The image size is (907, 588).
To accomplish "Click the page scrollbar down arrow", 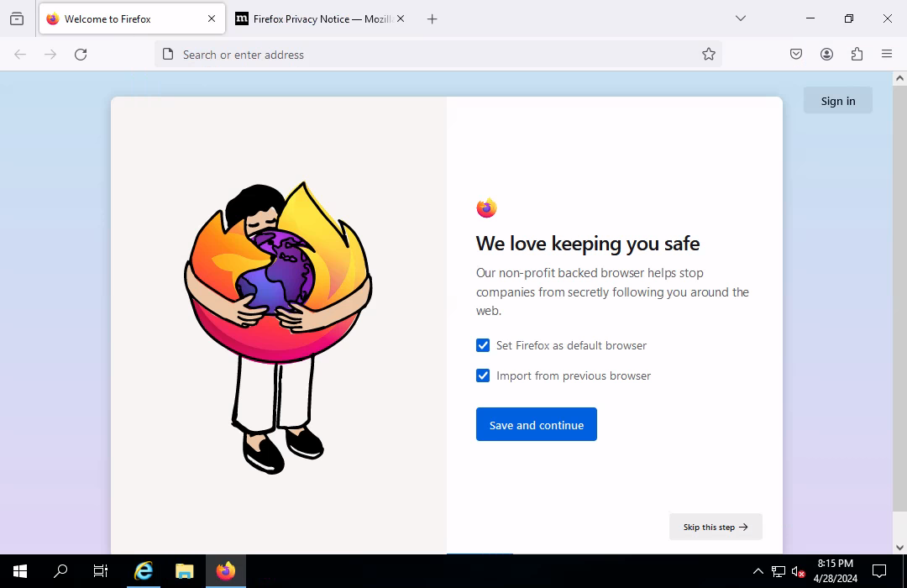I will click(899, 547).
